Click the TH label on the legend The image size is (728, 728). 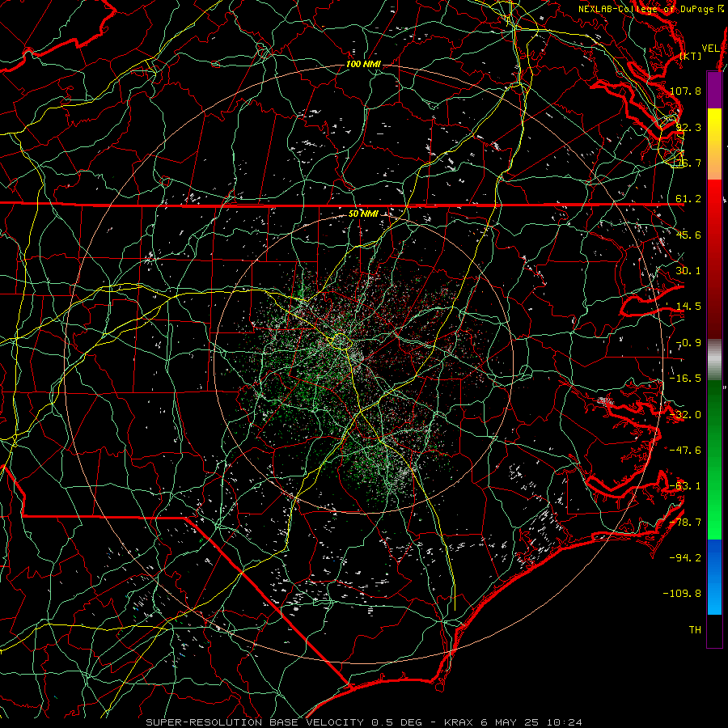[695, 629]
